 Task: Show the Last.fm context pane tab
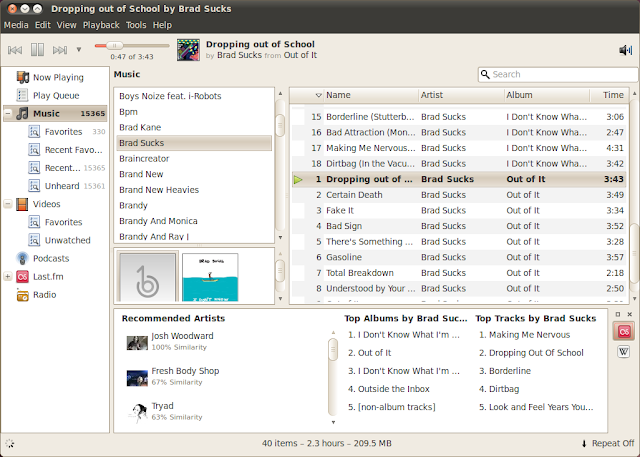pyautogui.click(x=623, y=331)
